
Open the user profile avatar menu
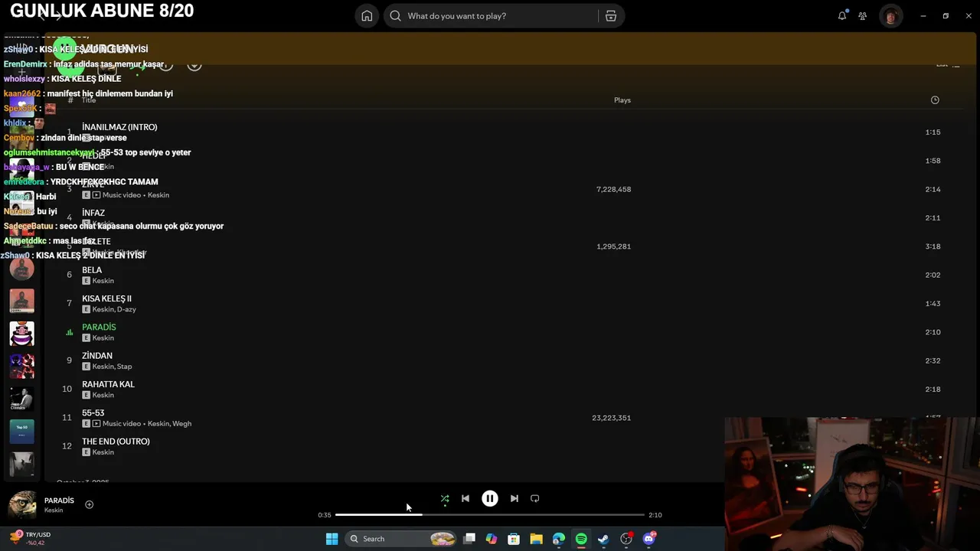[890, 16]
